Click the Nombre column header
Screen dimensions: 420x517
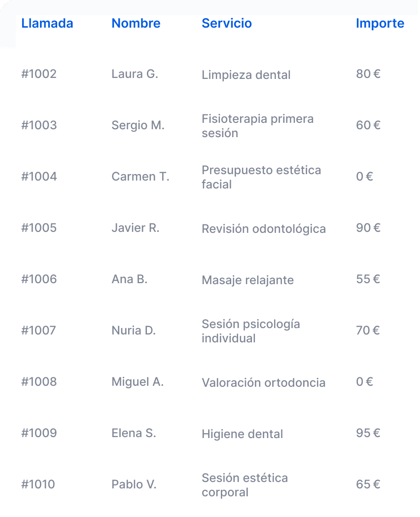pos(136,23)
